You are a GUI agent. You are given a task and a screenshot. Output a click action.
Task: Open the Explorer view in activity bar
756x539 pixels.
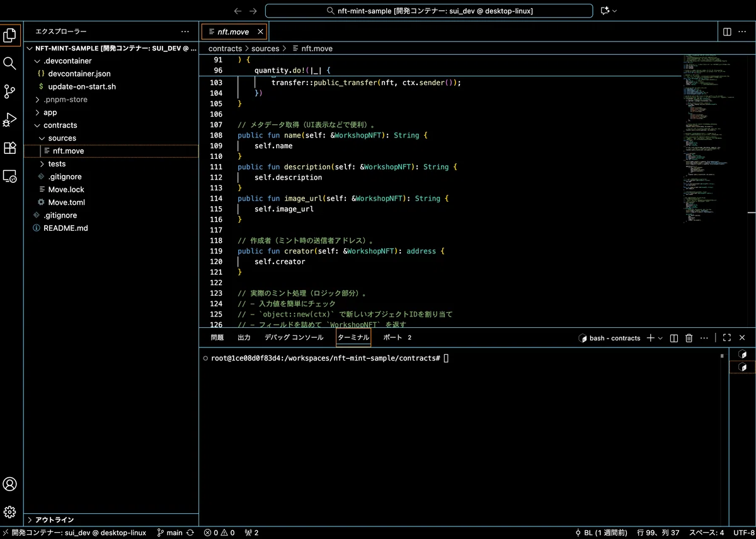10,36
